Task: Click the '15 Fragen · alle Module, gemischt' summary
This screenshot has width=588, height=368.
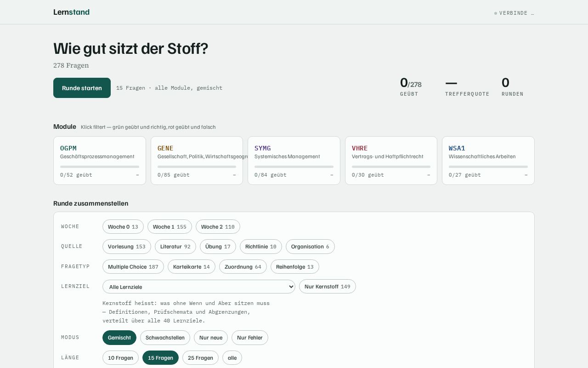Action: (x=169, y=88)
